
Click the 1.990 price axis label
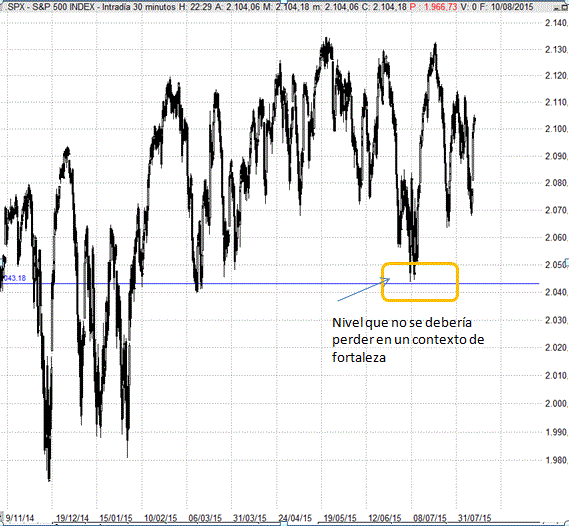[x=556, y=432]
